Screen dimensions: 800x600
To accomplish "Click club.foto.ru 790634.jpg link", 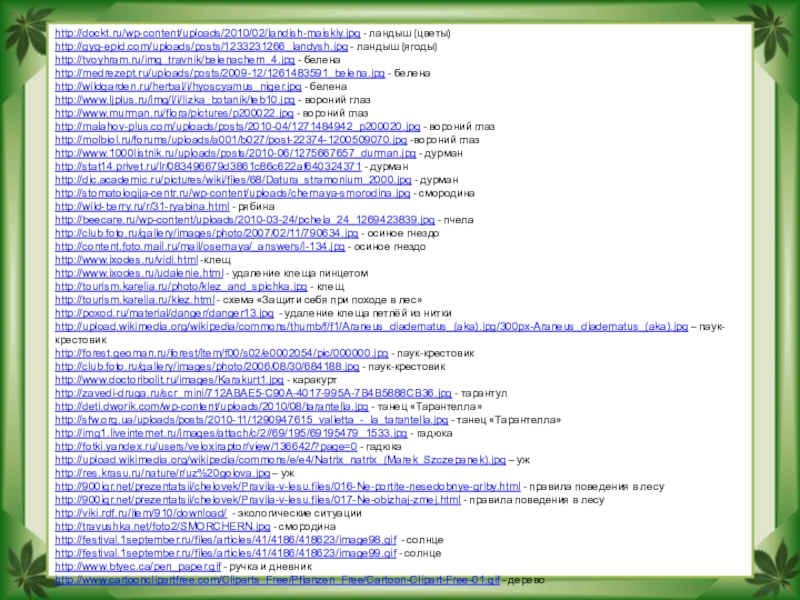I will coord(206,233).
